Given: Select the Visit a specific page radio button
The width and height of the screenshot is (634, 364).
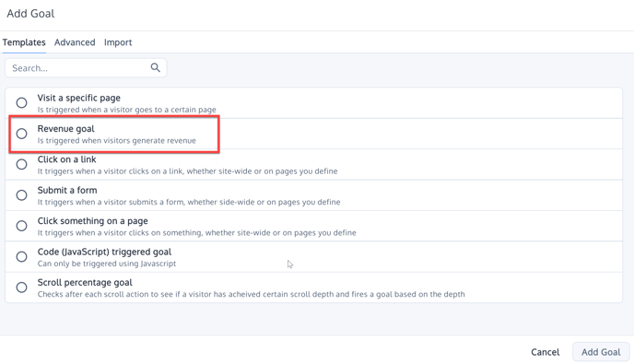Looking at the screenshot, I should 22,102.
